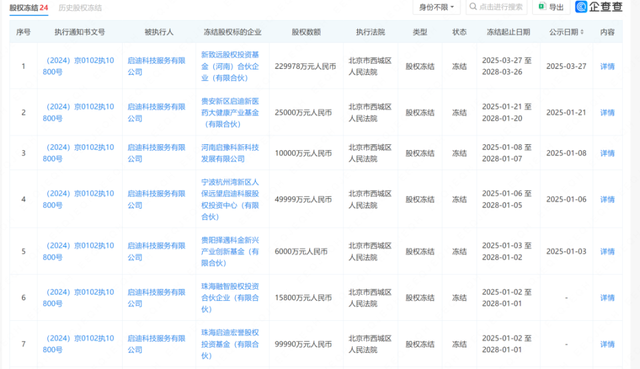
Task: Select the 股权冻结 24 tab
Action: click(x=29, y=8)
